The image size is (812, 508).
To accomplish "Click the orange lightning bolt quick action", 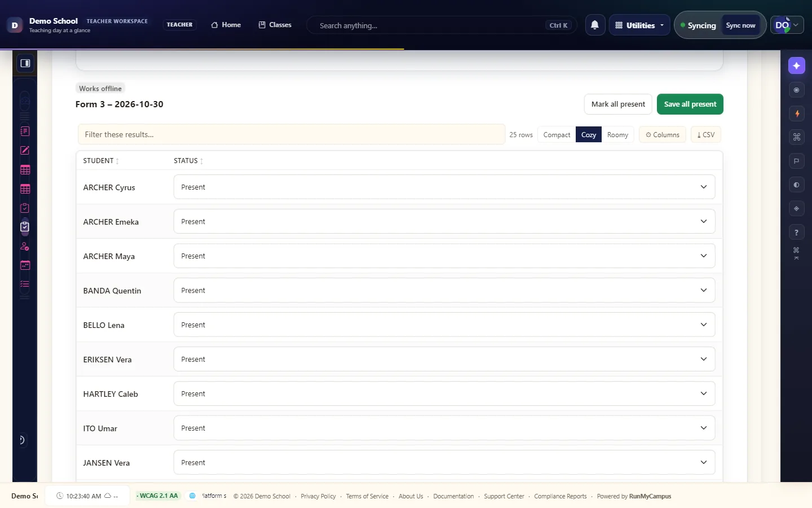I will coord(796,113).
